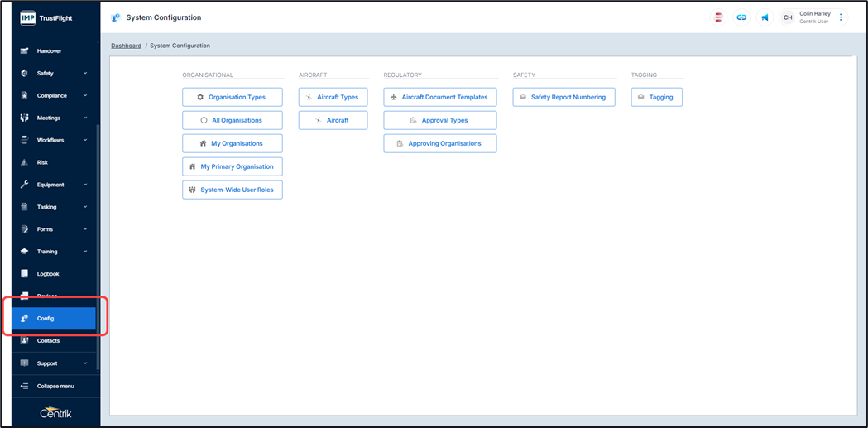Click the Handover sidebar icon
Viewport: 868px width, 428px height.
click(x=24, y=51)
